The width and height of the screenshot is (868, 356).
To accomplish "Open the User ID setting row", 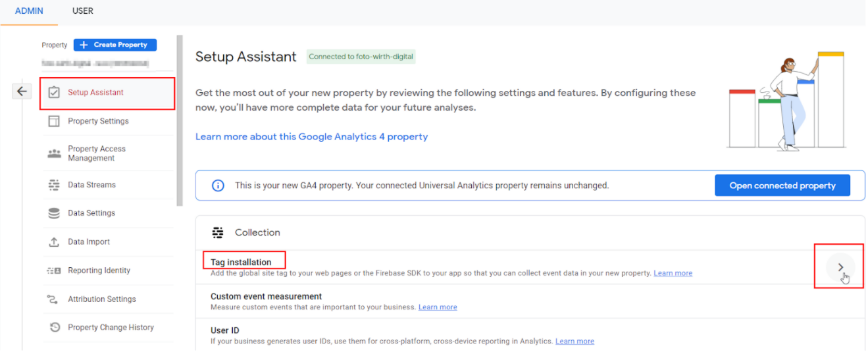I will [x=530, y=336].
